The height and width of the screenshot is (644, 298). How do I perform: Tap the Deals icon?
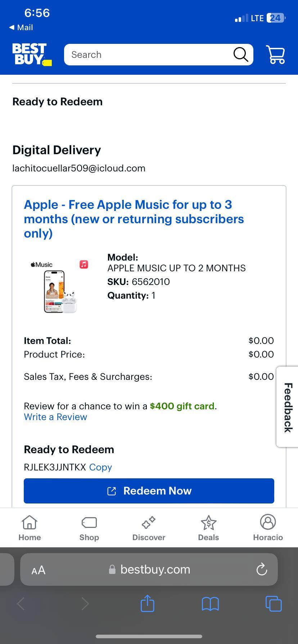pyautogui.click(x=208, y=527)
